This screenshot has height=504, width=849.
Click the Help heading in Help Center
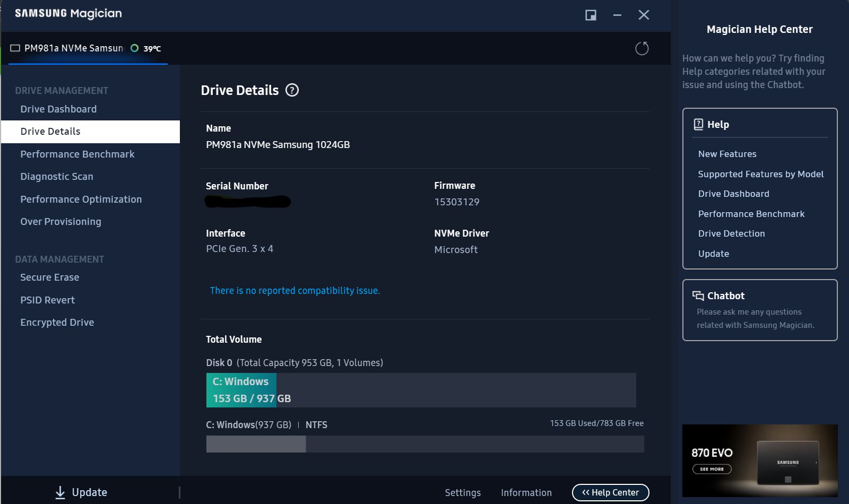pos(718,125)
